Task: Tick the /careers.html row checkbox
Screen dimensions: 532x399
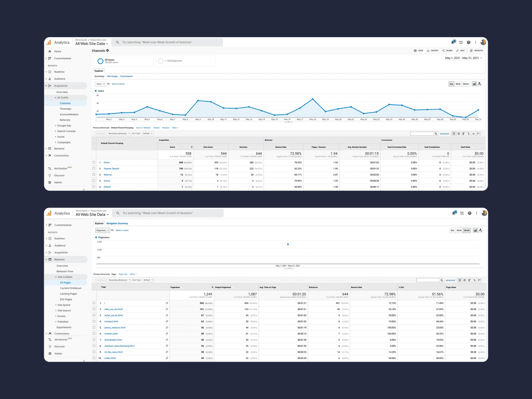Action: [94, 333]
